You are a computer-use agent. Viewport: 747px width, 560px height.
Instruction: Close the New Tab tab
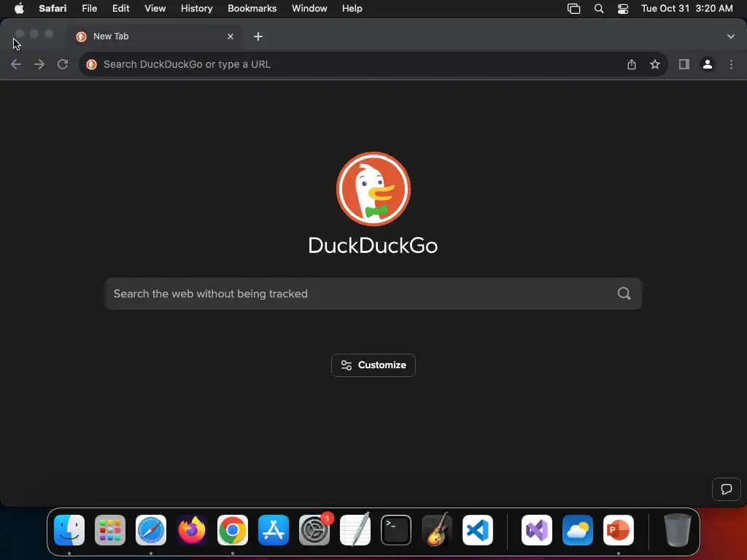(231, 36)
